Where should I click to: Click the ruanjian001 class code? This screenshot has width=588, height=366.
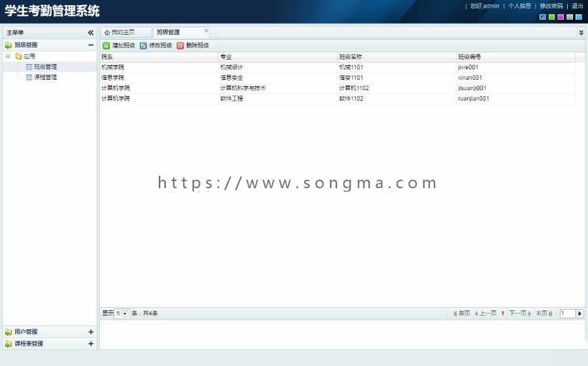tap(474, 99)
